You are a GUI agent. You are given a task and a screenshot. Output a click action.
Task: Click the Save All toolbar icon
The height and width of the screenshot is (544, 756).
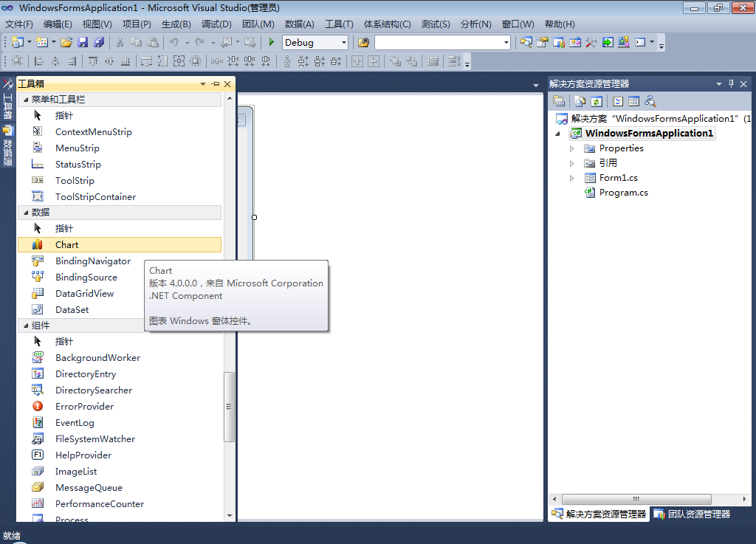pos(99,43)
